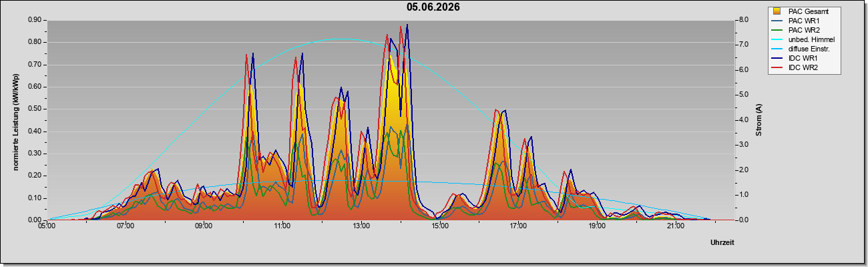This screenshot has width=868, height=267.
Task: Click the Uhrzeit axis title
Action: (x=722, y=243)
